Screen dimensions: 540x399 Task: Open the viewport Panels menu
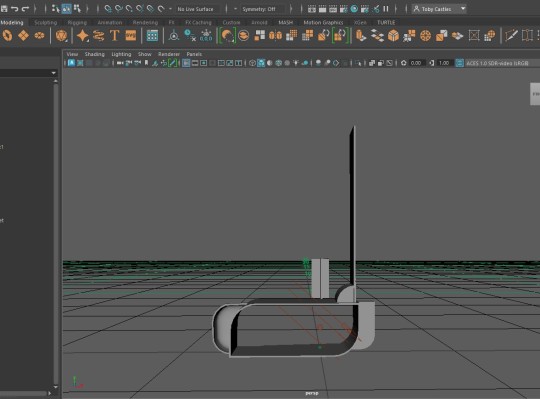pyautogui.click(x=194, y=54)
